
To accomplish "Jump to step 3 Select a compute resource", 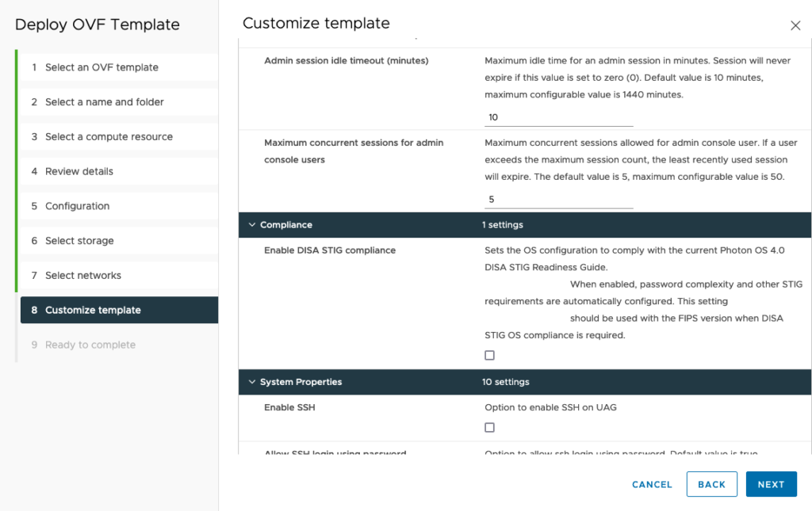I will (x=109, y=137).
